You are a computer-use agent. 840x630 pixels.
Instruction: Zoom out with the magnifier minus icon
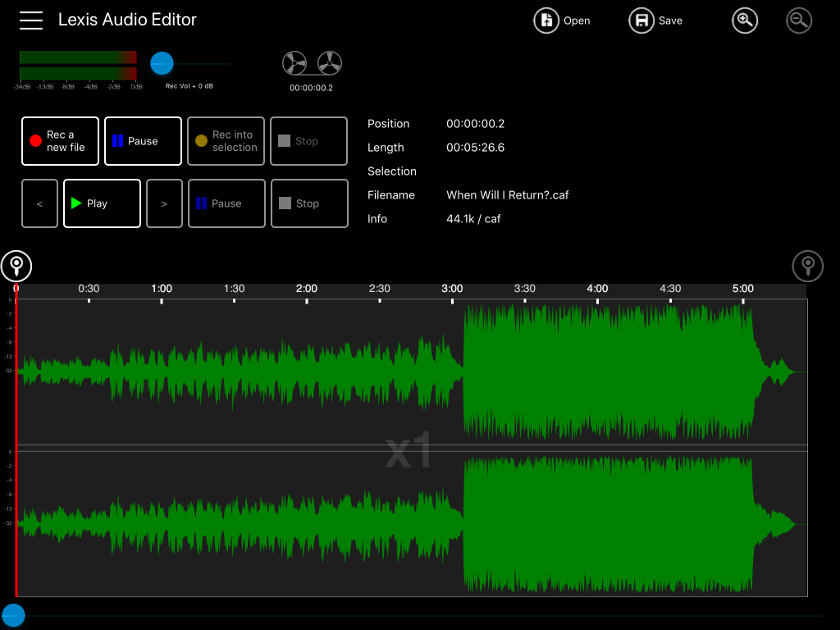pos(799,21)
